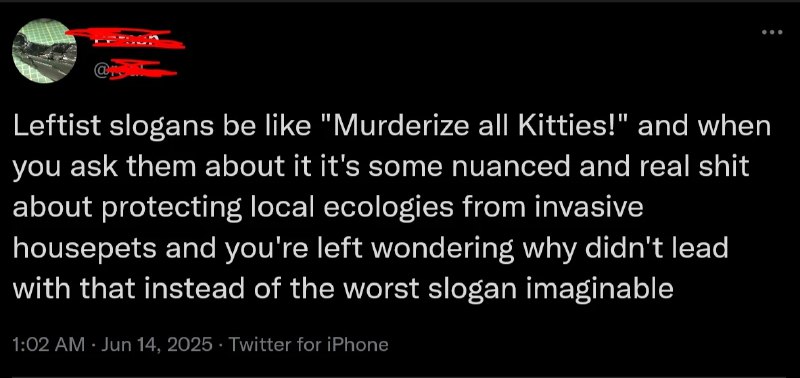Open the three-dot more options menu
Screen dimensions: 800x378
point(771,32)
